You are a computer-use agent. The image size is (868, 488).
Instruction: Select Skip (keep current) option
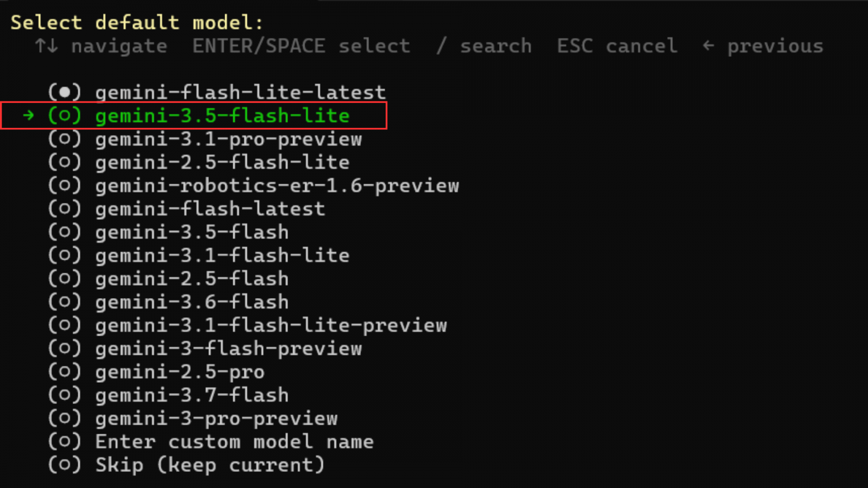tap(186, 465)
